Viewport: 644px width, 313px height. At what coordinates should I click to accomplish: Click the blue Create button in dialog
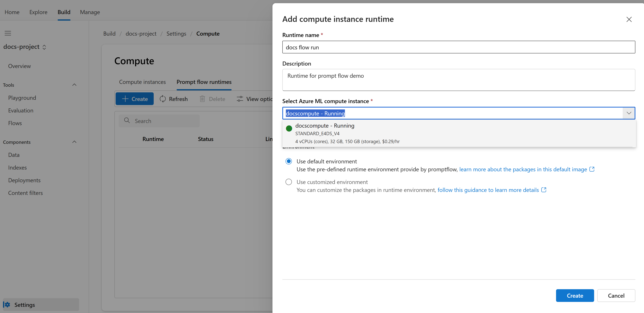[575, 296]
